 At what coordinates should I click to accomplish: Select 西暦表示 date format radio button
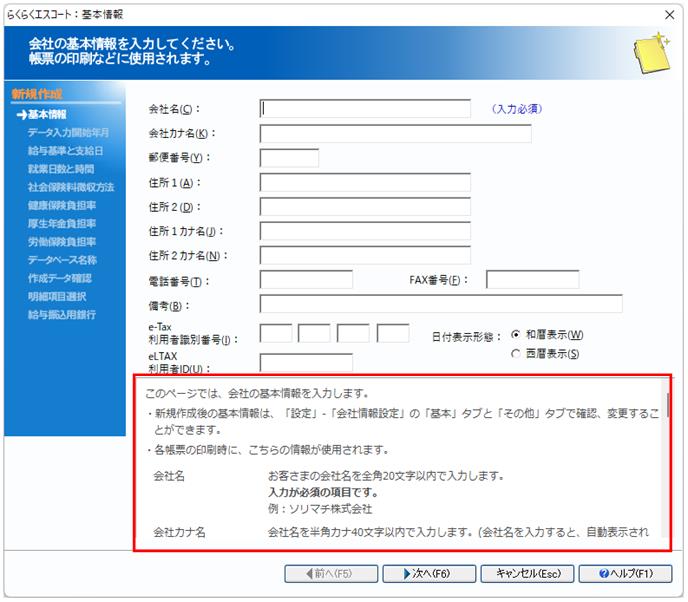click(516, 353)
